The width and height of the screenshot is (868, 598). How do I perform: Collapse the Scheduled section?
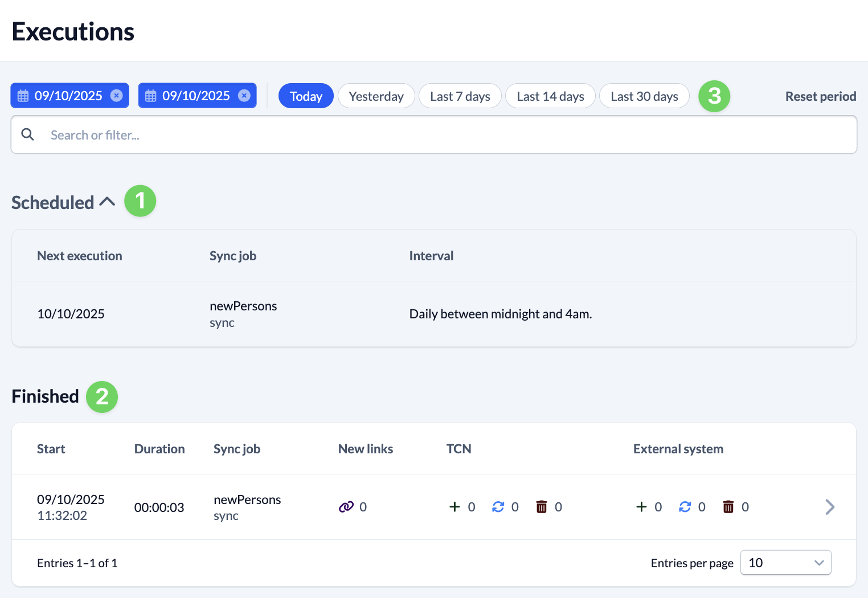tap(107, 202)
